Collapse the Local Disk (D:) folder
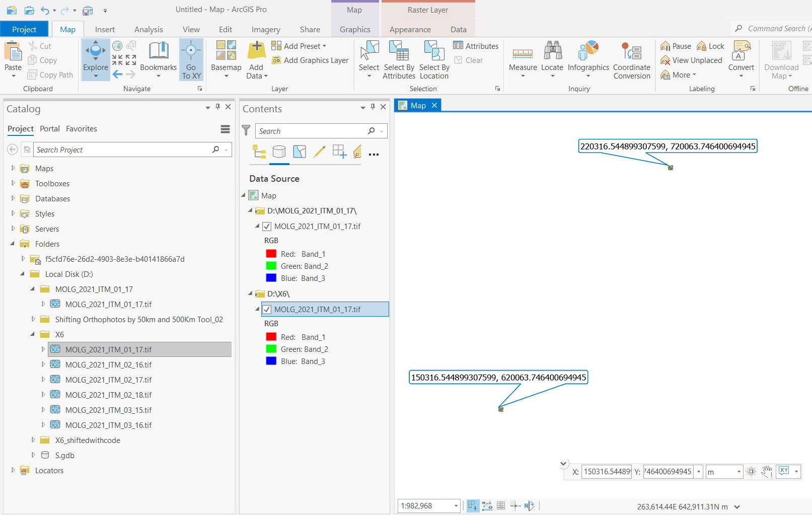The height and width of the screenshot is (515, 812). 22,274
